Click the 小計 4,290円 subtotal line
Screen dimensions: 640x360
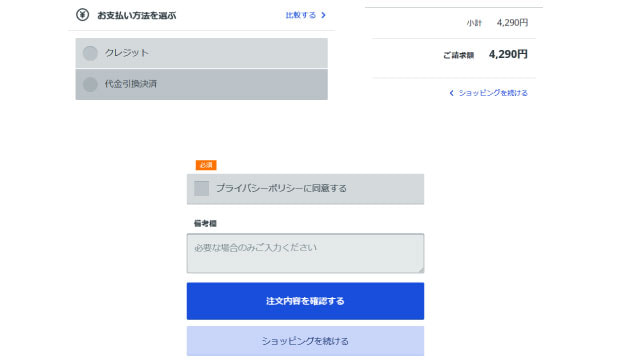(497, 23)
